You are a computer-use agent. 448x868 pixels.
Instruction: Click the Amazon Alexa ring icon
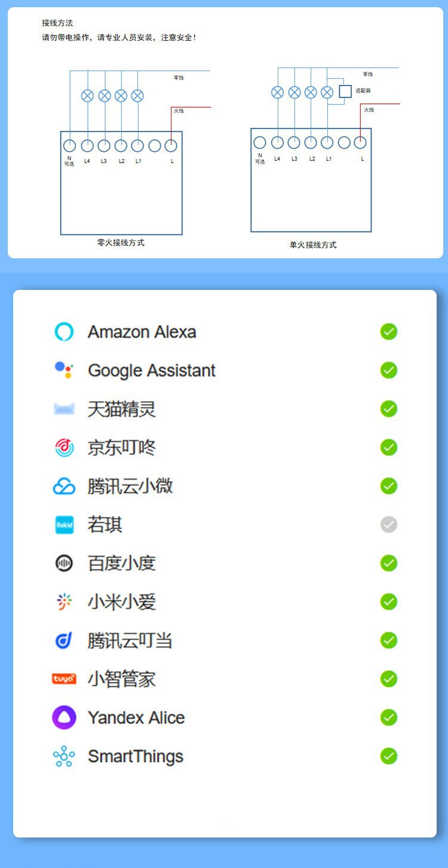64,332
